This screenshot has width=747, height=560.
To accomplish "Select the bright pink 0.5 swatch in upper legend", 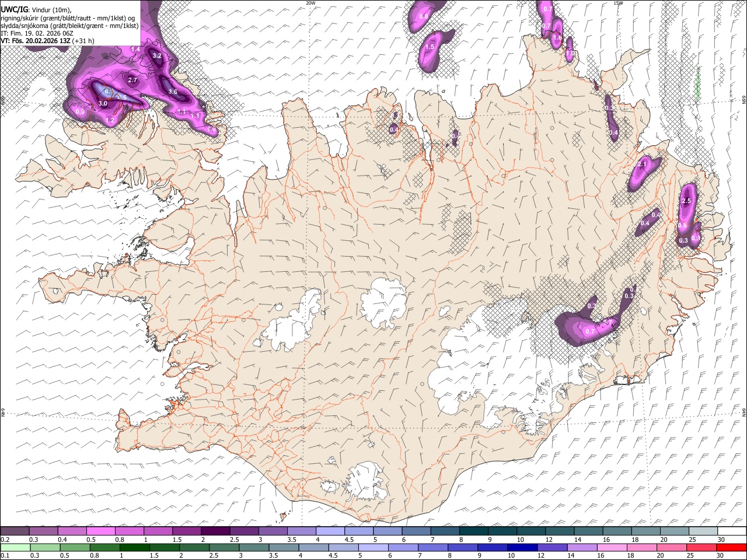I will click(x=101, y=531).
